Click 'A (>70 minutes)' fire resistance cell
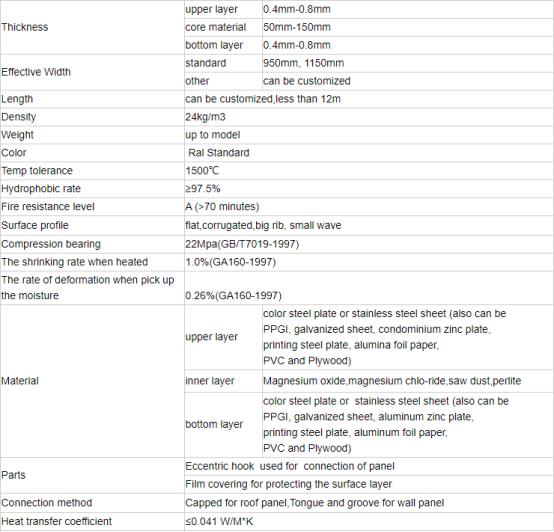Image resolution: width=554 pixels, height=532 pixels. pyautogui.click(x=369, y=207)
